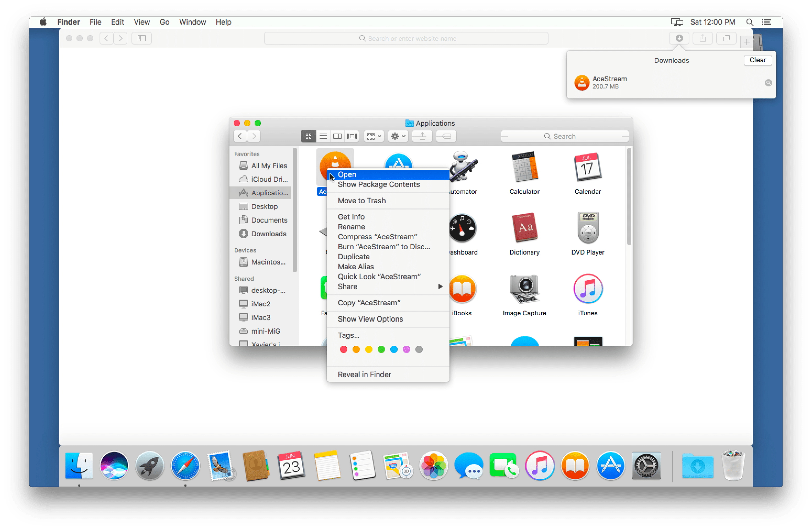This screenshot has height=529, width=812.
Task: Switch Finder to column view
Action: coord(337,136)
